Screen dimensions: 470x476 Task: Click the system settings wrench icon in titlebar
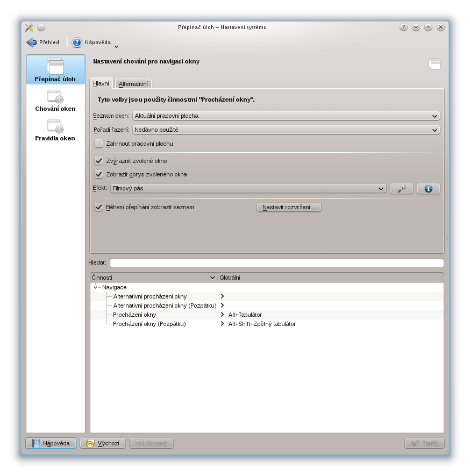click(30, 27)
